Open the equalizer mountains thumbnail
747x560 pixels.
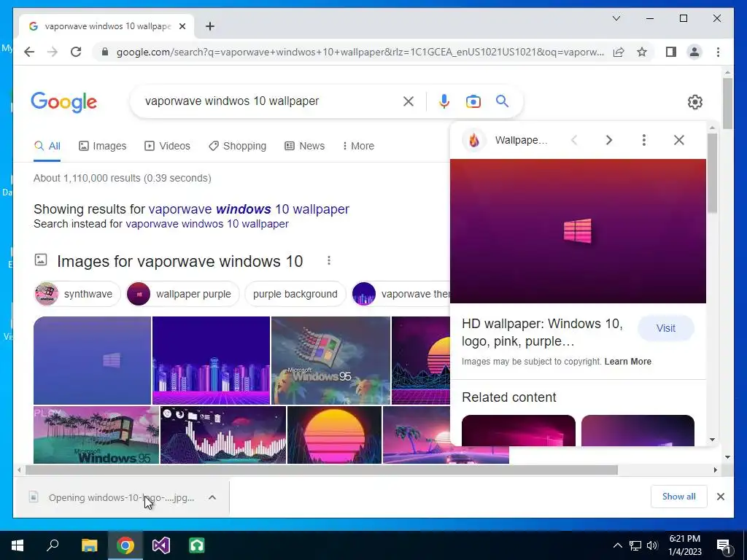point(223,435)
